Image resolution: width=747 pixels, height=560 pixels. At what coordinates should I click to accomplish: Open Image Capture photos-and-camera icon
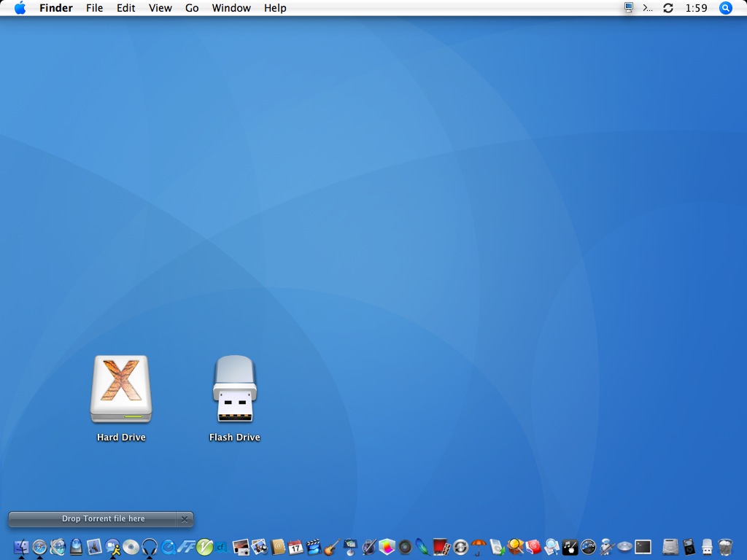(241, 547)
